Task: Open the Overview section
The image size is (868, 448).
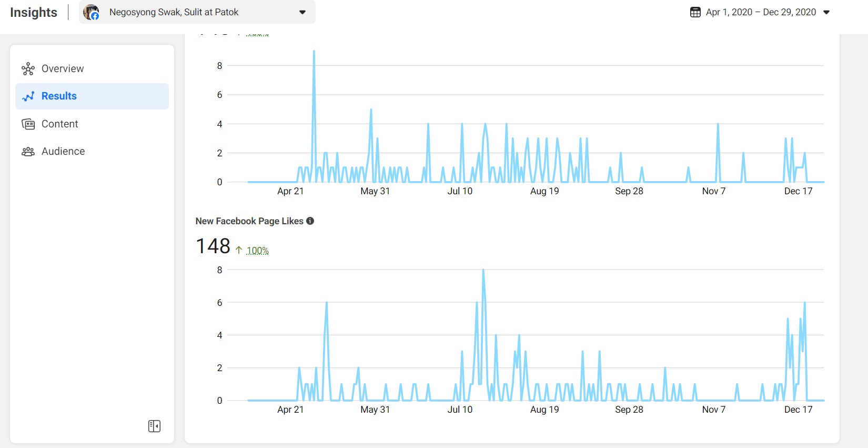Action: point(92,68)
